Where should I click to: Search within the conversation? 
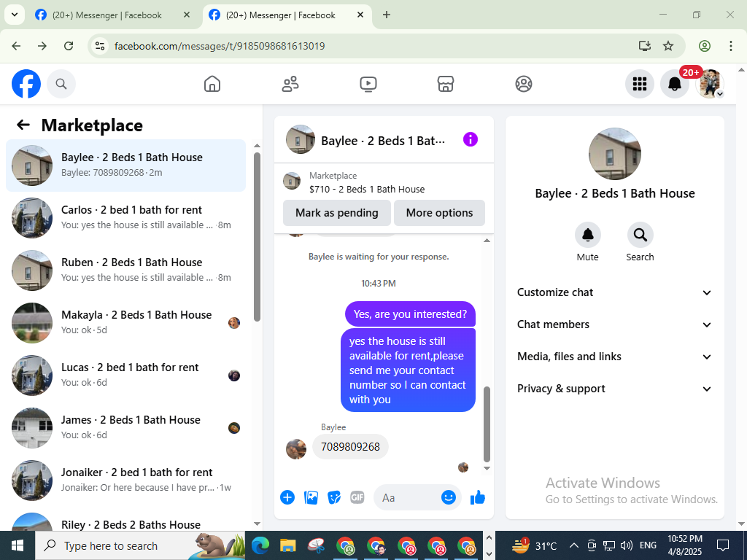640,236
